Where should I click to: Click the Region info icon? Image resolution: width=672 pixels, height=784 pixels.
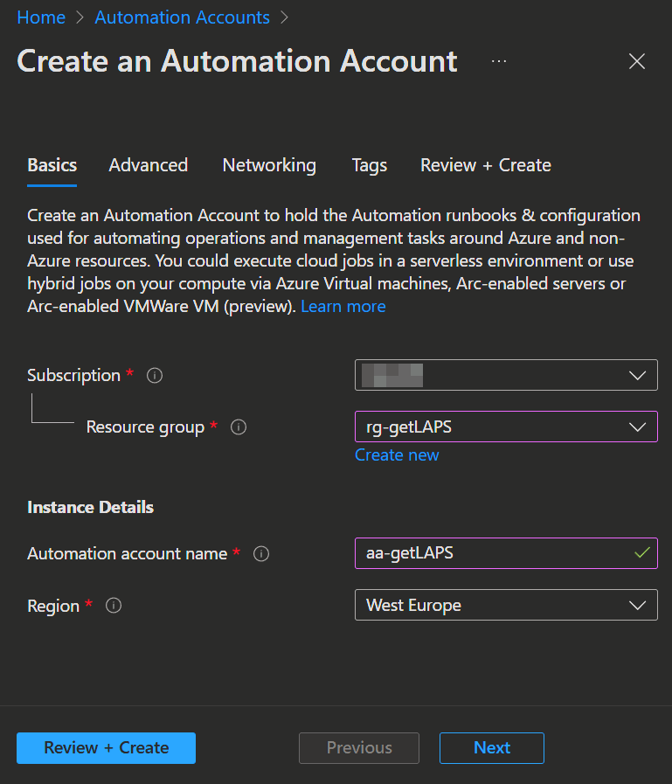[114, 606]
